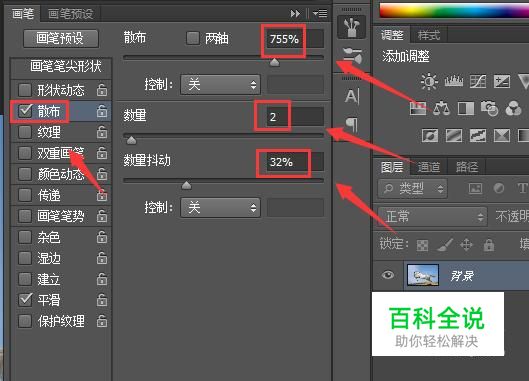The height and width of the screenshot is (381, 529).
Task: Enable the 双重画笔 checkbox
Action: click(x=25, y=153)
